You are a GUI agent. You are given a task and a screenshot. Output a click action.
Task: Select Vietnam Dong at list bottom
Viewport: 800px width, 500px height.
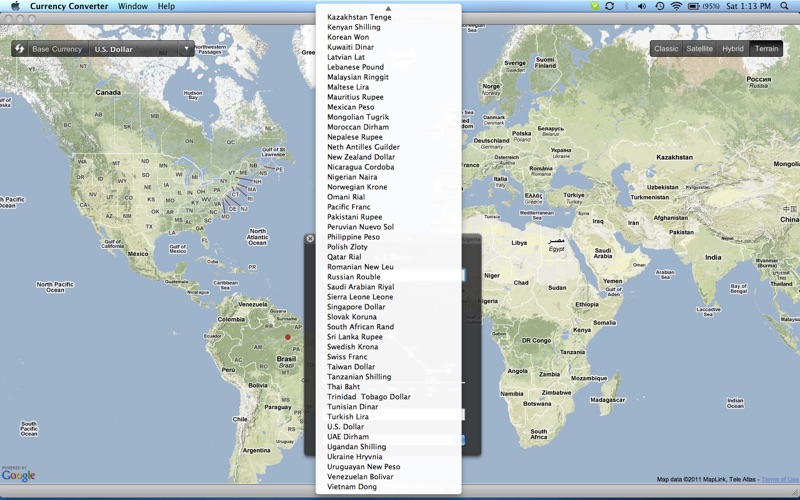(x=389, y=487)
